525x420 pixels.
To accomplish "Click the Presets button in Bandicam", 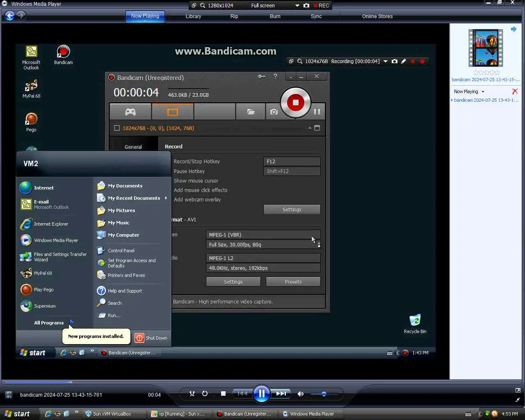I will 293,282.
